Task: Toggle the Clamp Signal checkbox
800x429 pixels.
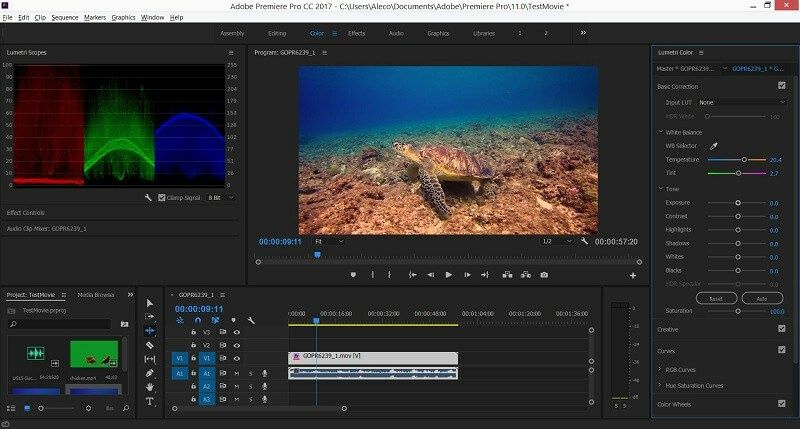Action: click(162, 198)
